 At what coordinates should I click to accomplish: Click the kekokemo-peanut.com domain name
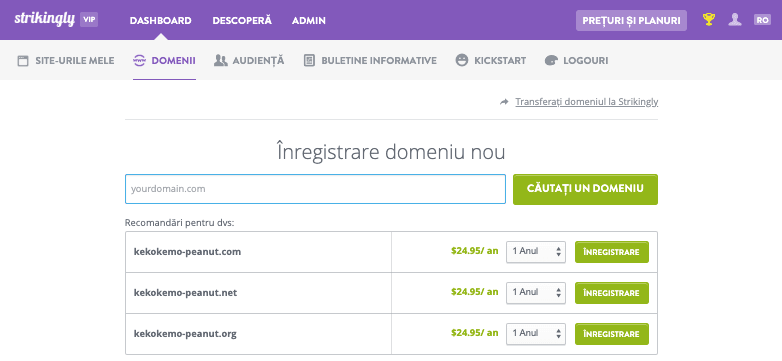[187, 252]
